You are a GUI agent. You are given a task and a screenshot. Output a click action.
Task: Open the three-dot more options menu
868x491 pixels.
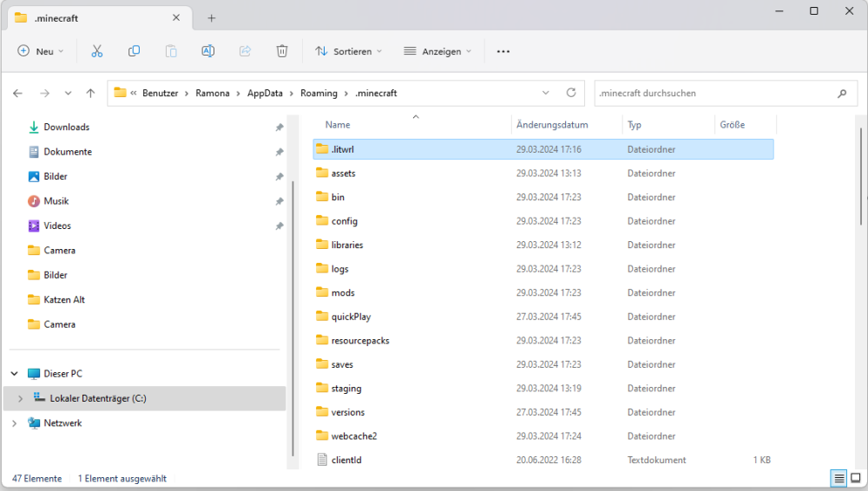tap(503, 51)
